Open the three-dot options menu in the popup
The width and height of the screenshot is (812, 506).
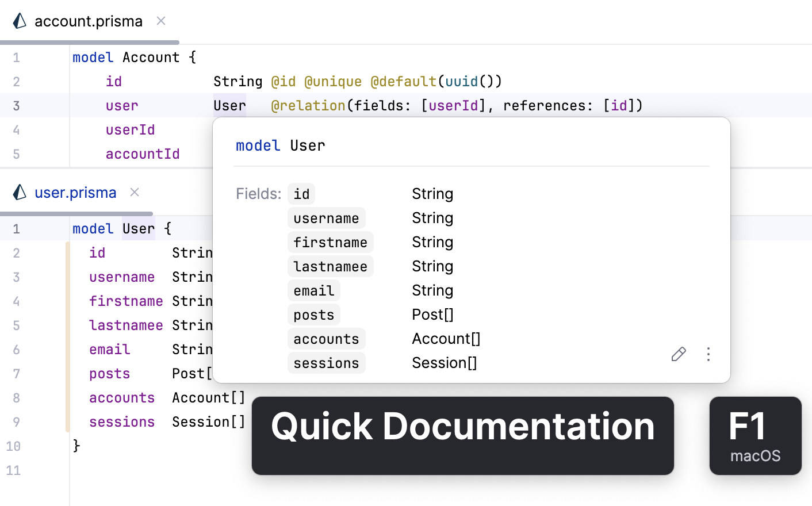click(x=708, y=355)
